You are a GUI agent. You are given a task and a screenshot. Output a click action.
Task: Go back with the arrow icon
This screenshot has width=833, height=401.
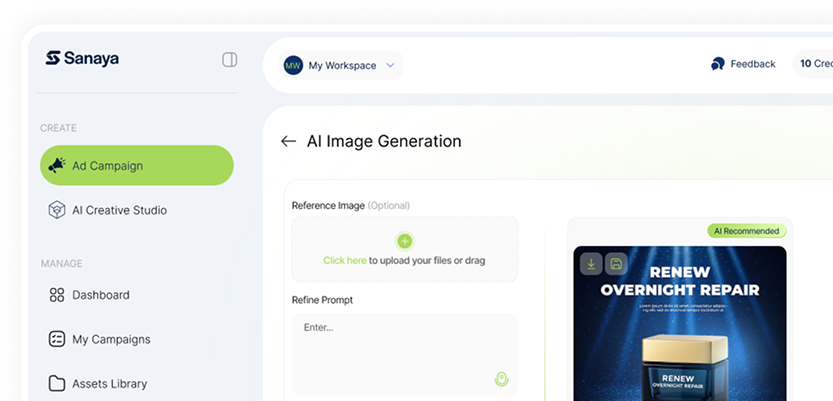[x=288, y=141]
